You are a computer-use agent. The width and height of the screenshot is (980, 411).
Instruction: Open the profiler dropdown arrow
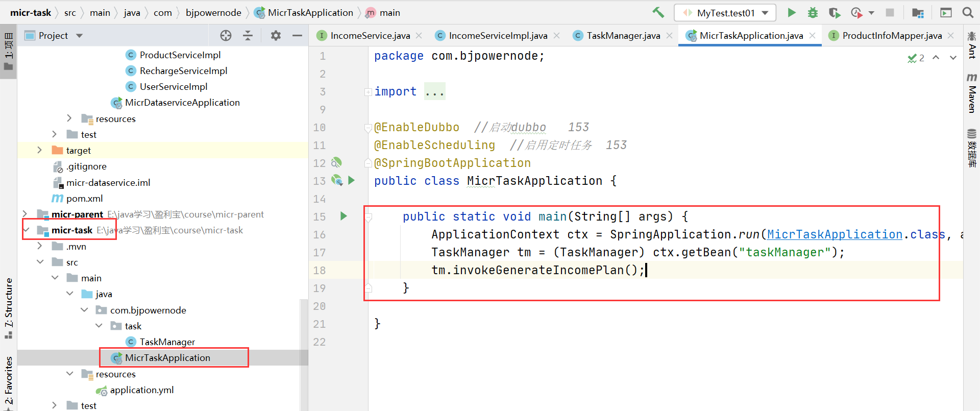tap(871, 13)
